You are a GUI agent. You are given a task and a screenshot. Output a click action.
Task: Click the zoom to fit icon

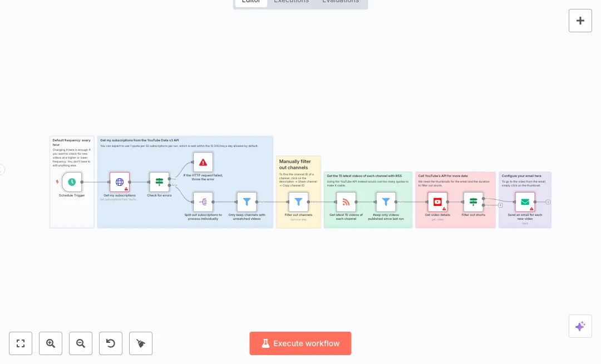coord(21,343)
